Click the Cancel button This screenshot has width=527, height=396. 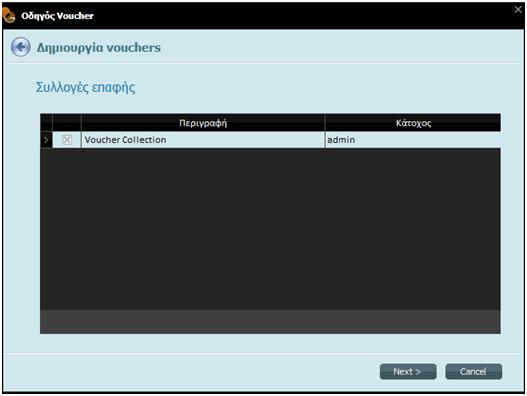(x=474, y=371)
